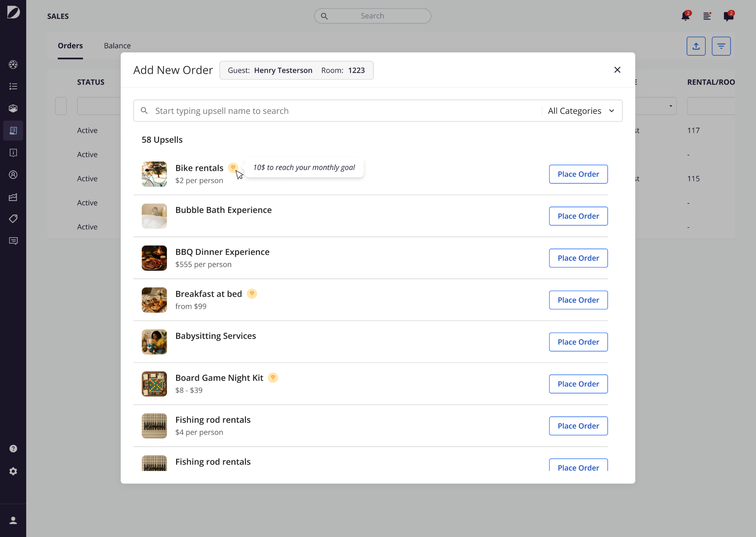Expand the All Categories dropdown
756x537 pixels.
click(581, 111)
